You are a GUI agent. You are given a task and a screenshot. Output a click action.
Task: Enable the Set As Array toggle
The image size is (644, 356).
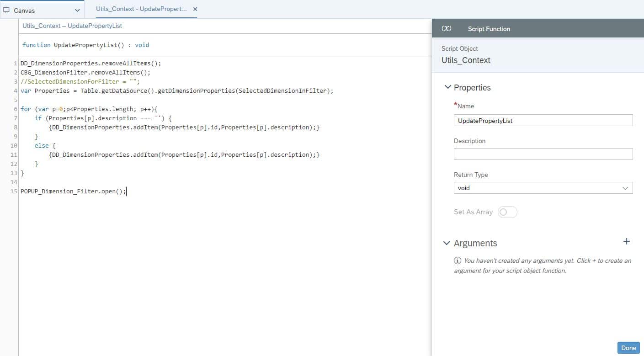tap(508, 212)
